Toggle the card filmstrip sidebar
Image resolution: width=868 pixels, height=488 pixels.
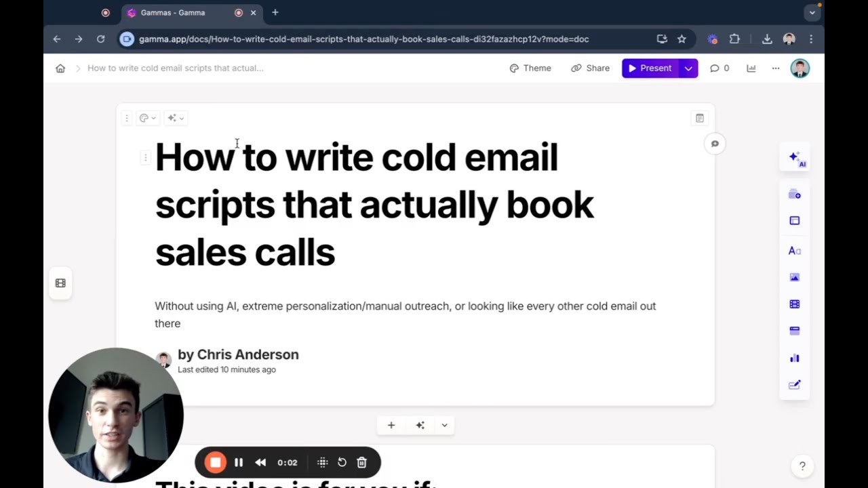pos(60,283)
